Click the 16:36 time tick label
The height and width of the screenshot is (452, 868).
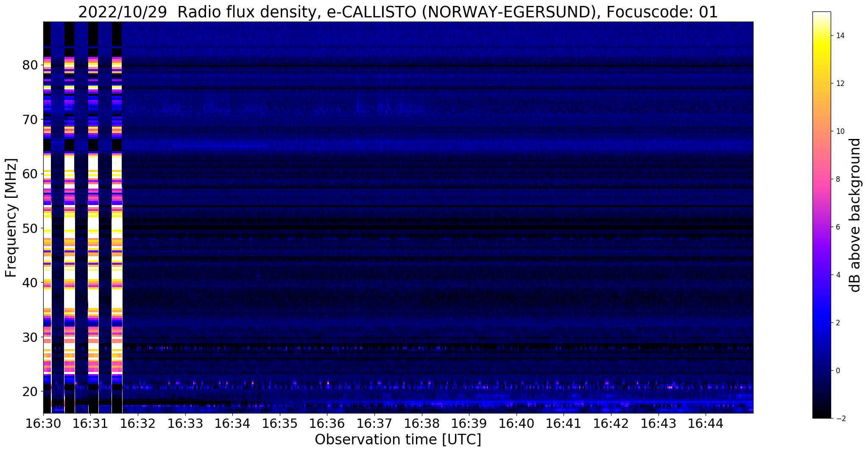pyautogui.click(x=327, y=423)
